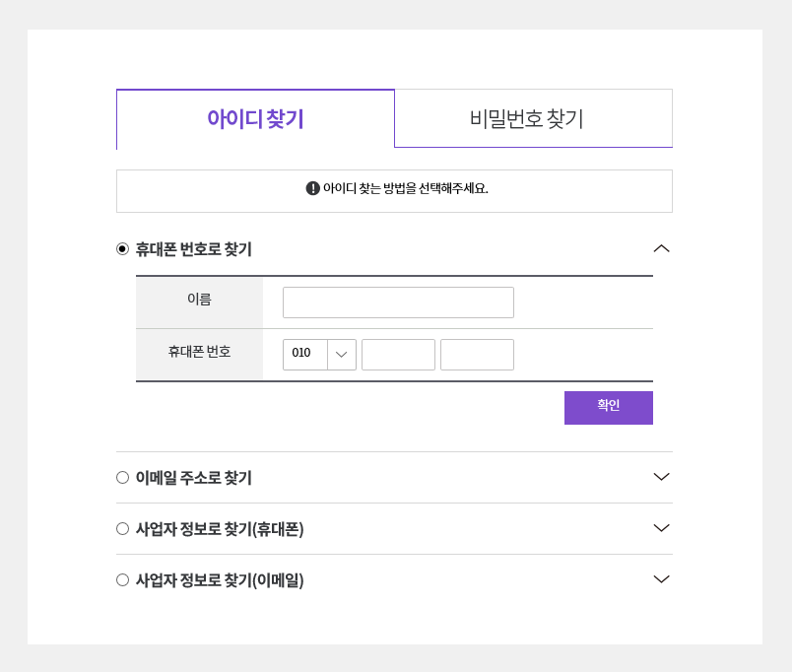Screen dimensions: 793x672
Task: Focus the middle phone number field
Action: tap(398, 355)
